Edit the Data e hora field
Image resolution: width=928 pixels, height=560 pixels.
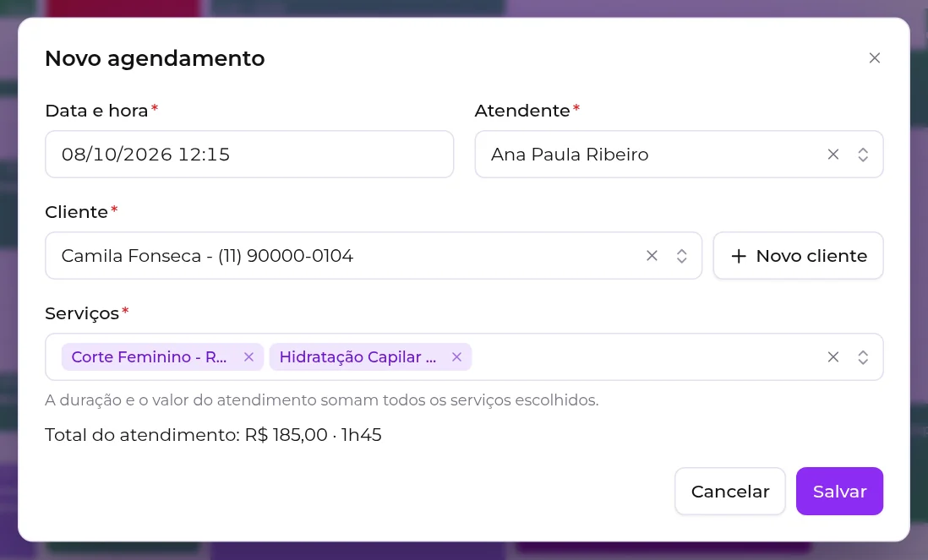[249, 155]
